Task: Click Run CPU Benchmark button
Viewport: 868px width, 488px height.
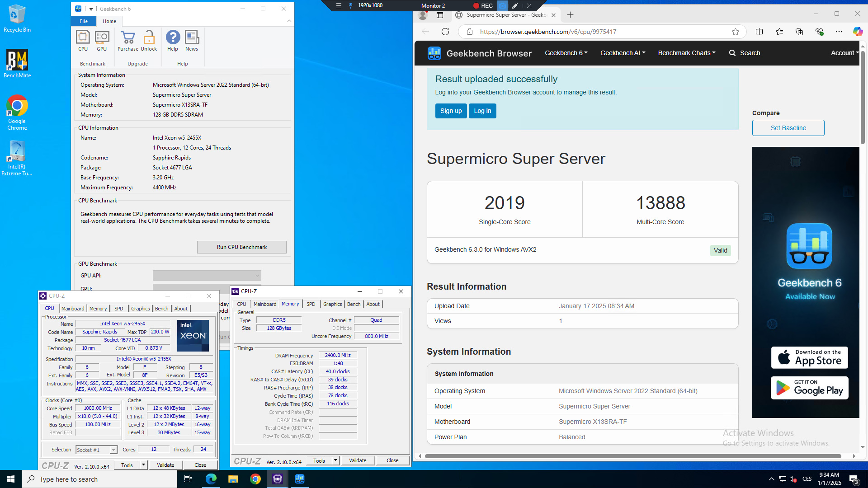Action: click(242, 247)
